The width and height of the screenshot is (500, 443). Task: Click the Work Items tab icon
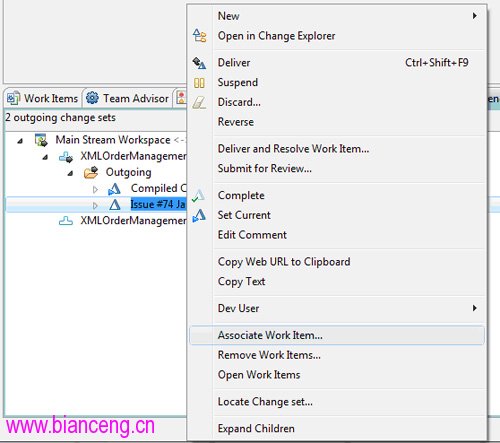point(13,98)
